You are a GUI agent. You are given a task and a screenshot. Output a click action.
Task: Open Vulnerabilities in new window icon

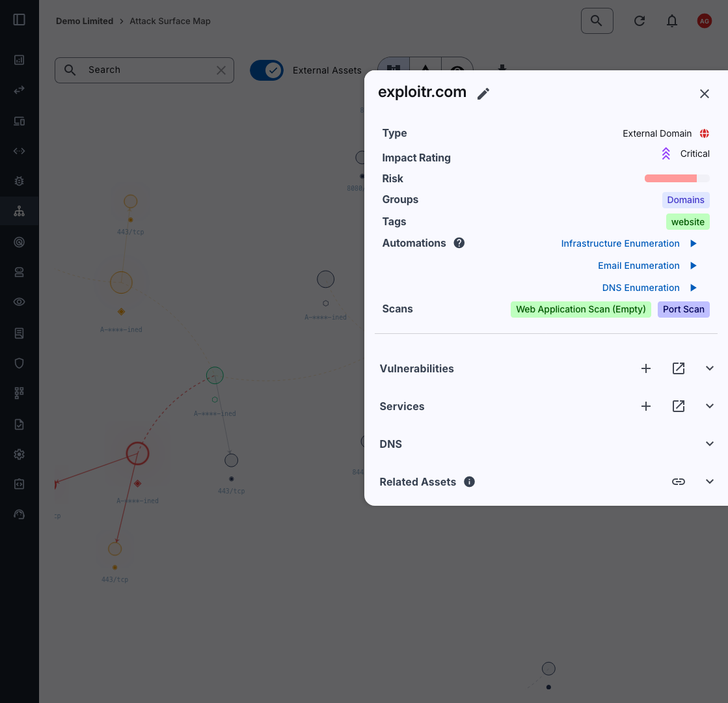point(678,368)
